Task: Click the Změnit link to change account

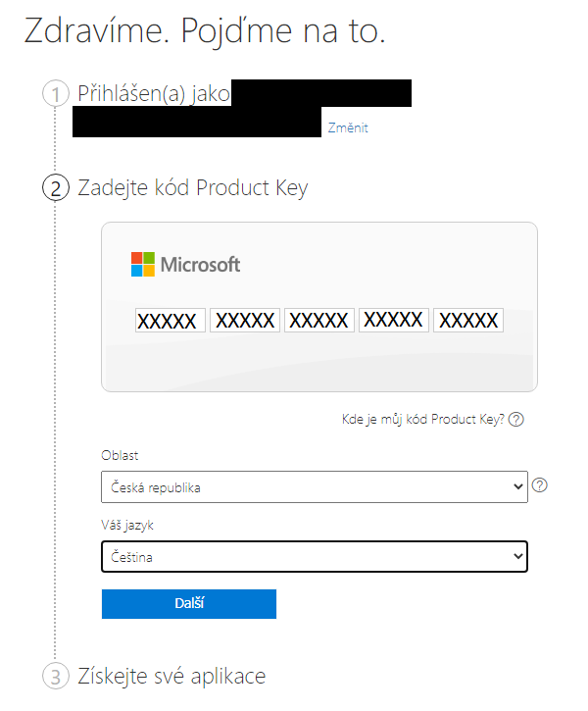Action: click(x=348, y=127)
